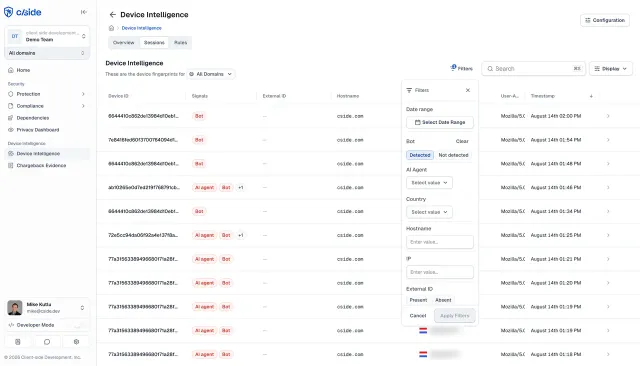Open the Country select value dropdown
The height and width of the screenshot is (366, 640).
[429, 212]
